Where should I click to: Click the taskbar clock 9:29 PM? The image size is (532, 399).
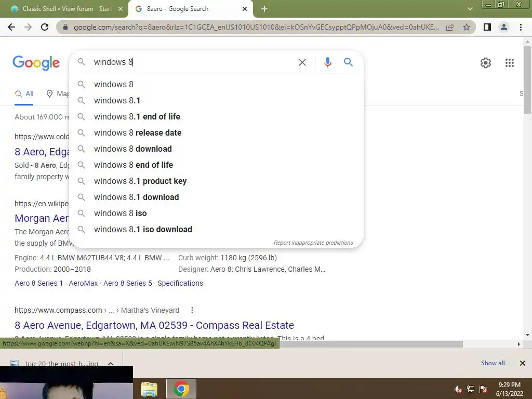pyautogui.click(x=510, y=385)
